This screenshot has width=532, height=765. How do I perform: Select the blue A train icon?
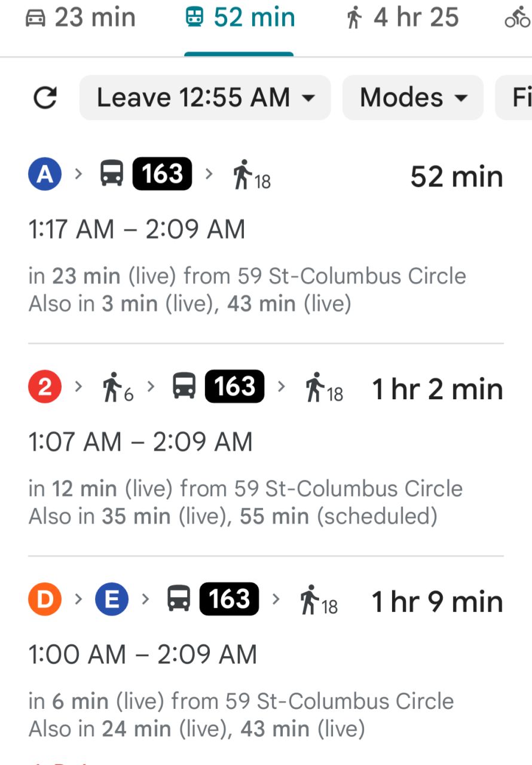(45, 174)
